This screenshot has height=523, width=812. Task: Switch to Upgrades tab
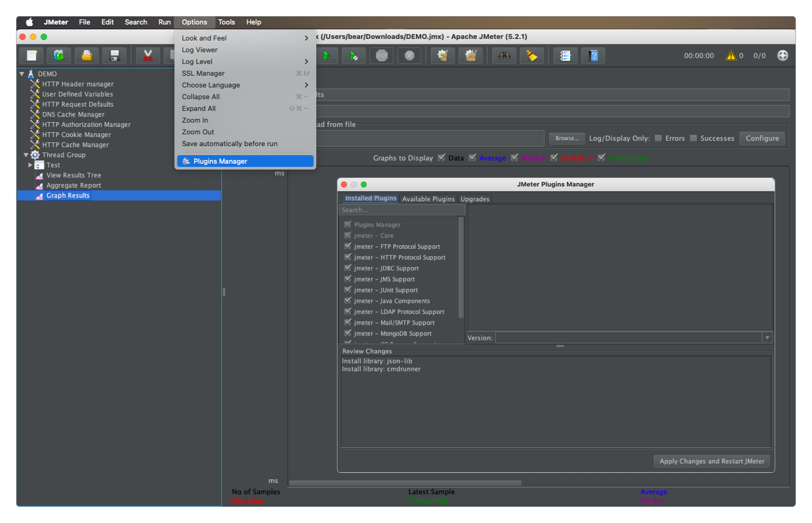pyautogui.click(x=475, y=199)
